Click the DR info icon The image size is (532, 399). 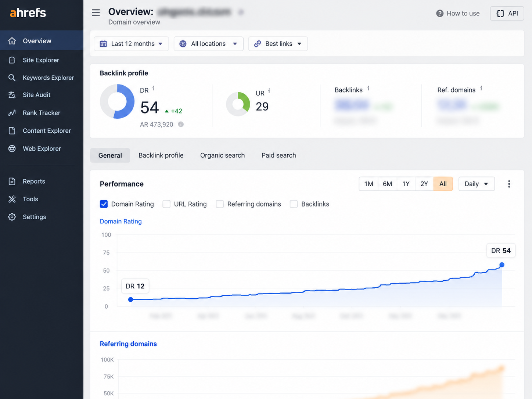[x=153, y=88]
